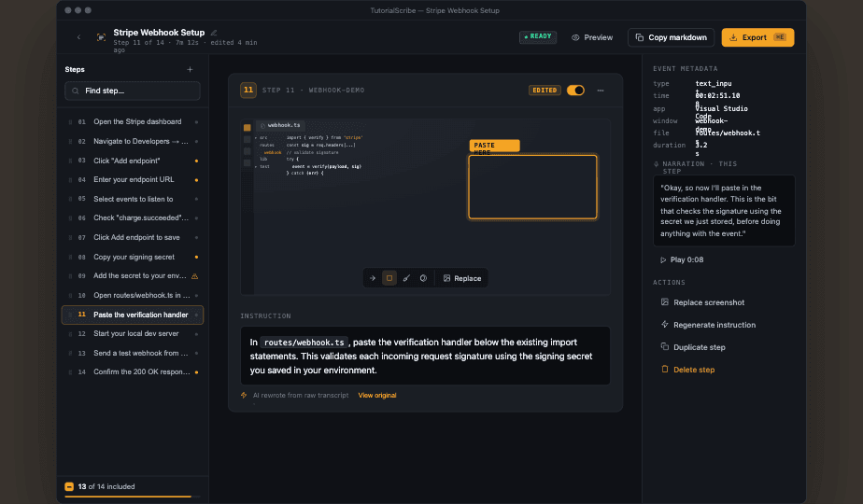Click the webhook.ts tab in the screenshot
Viewport: 863px width, 504px height.
(x=281, y=125)
